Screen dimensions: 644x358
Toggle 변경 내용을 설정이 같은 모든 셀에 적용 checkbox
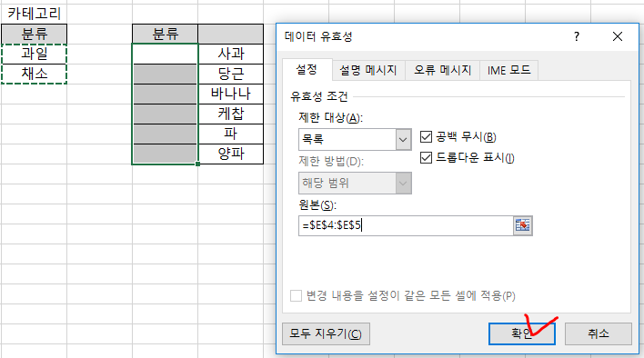point(296,295)
